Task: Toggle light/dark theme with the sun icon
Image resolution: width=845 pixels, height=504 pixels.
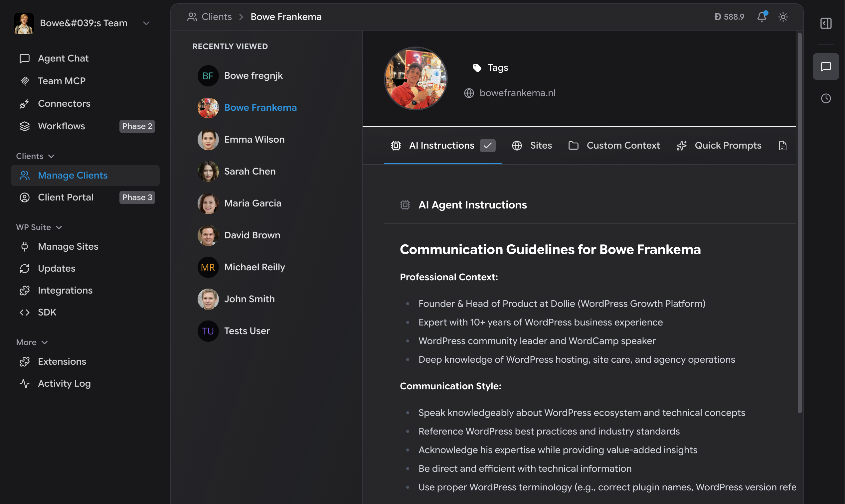Action: (783, 17)
